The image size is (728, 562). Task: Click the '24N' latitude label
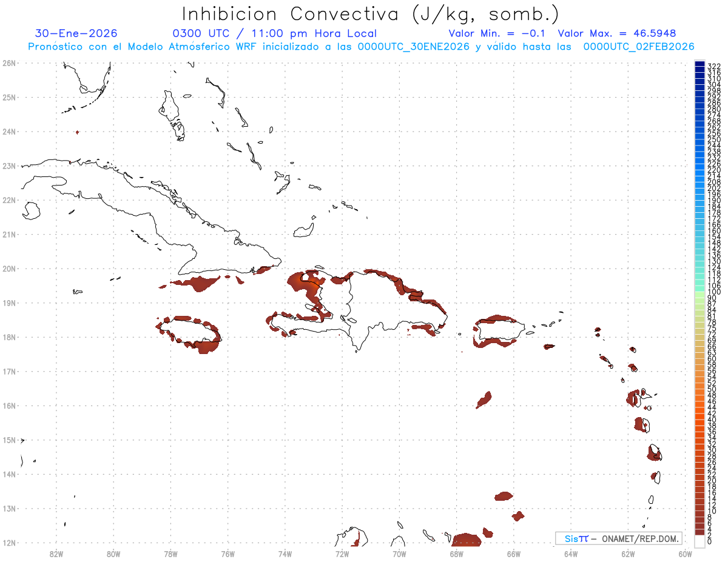[x=8, y=132]
